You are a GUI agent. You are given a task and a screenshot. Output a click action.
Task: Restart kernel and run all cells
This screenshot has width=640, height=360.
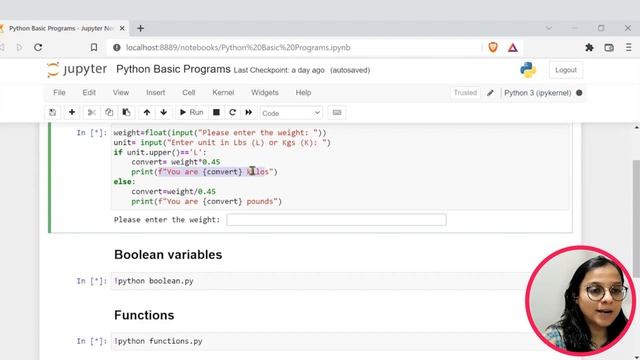tap(249, 112)
